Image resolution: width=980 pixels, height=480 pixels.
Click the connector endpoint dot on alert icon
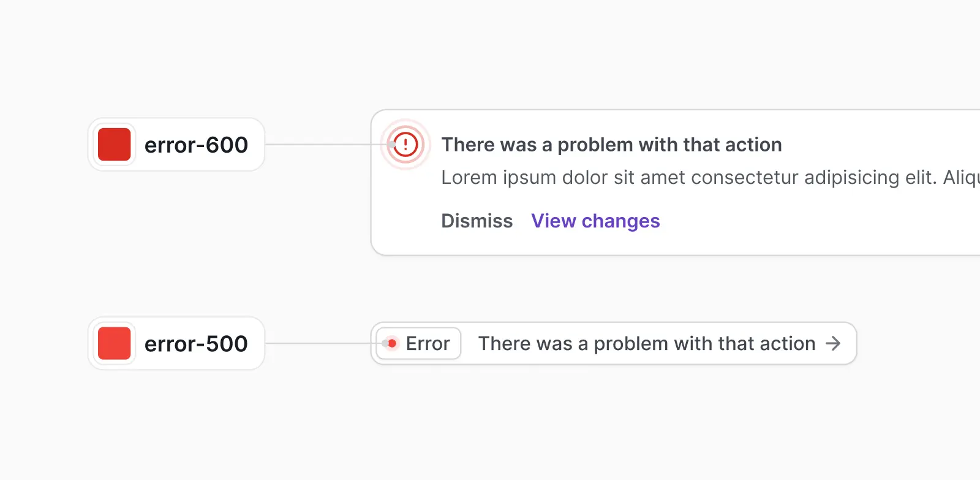tap(391, 145)
